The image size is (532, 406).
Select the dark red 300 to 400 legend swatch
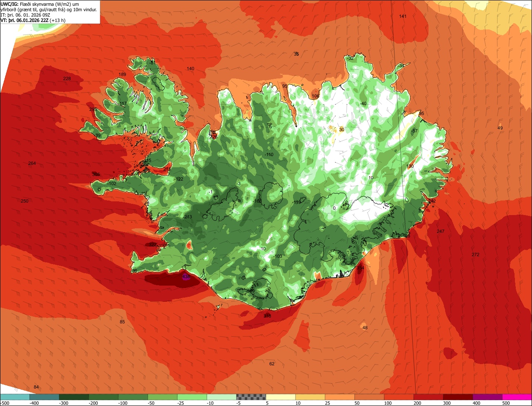pyautogui.click(x=458, y=397)
